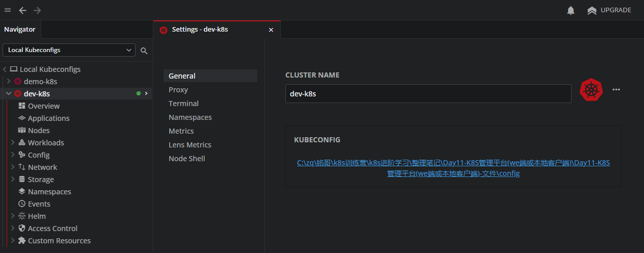Go forward with the right arrow
This screenshot has width=644, height=253.
pos(37,10)
